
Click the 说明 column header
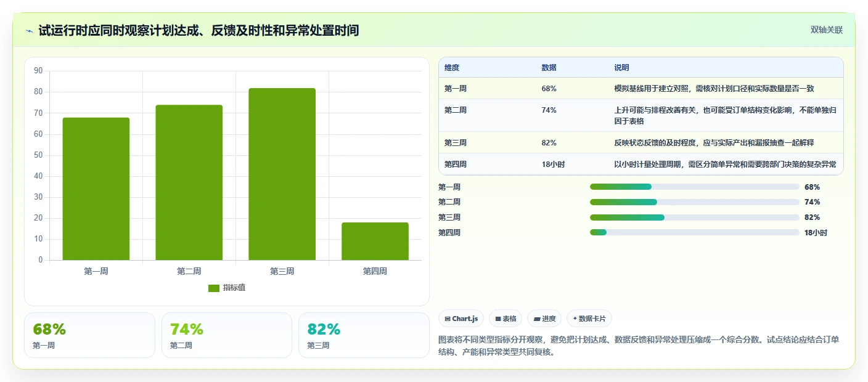pos(622,68)
